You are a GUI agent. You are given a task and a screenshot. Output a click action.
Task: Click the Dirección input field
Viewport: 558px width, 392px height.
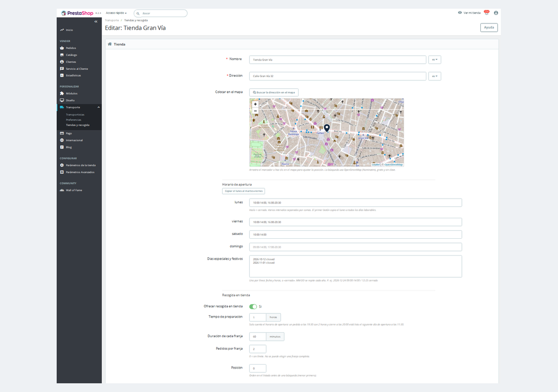[338, 76]
